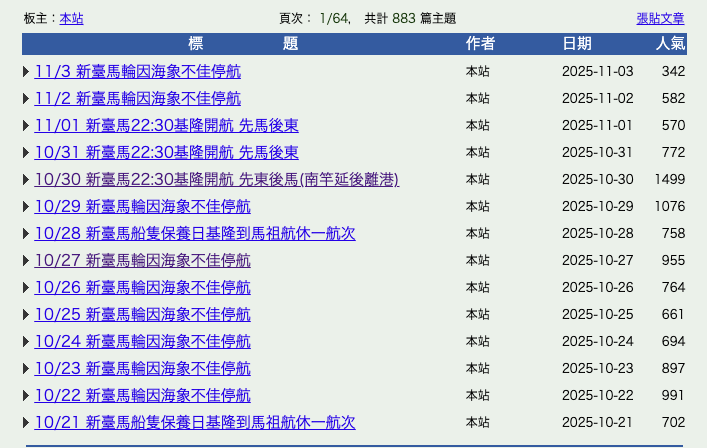Open 10/31 新臺馬22:30基隆開航 先馬後東 post
The height and width of the screenshot is (448, 707).
coord(166,153)
